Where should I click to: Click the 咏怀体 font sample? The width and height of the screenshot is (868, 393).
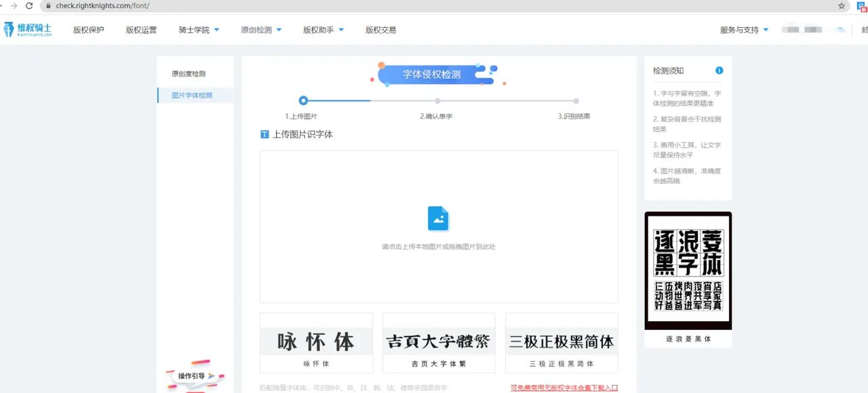pyautogui.click(x=316, y=342)
